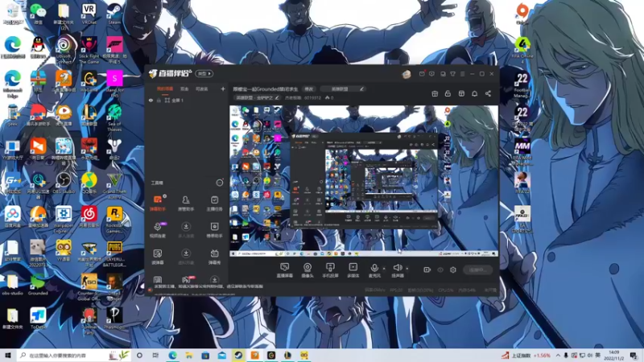644x362 pixels.
Task: Open the hamburger menu in the title bar
Action: click(x=462, y=74)
